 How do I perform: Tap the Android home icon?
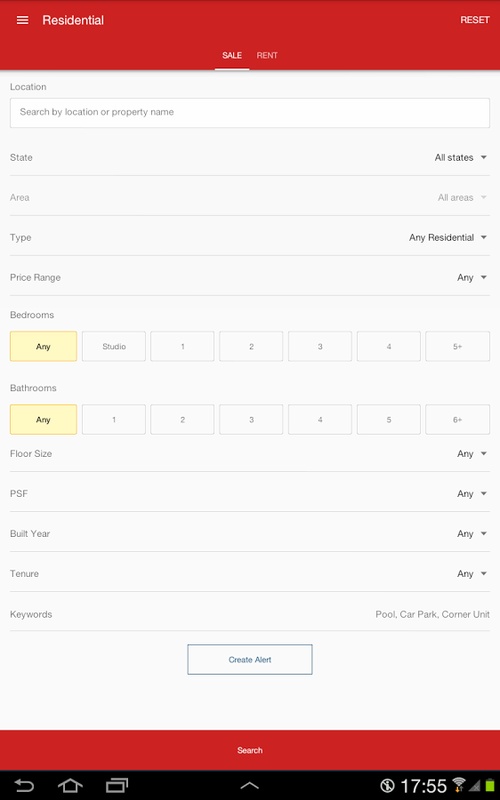(x=70, y=785)
